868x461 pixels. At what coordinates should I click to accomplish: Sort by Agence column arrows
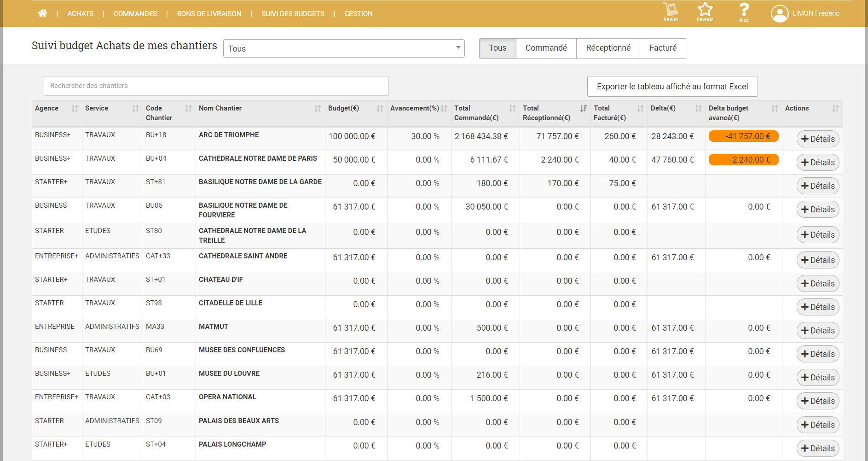coord(75,108)
